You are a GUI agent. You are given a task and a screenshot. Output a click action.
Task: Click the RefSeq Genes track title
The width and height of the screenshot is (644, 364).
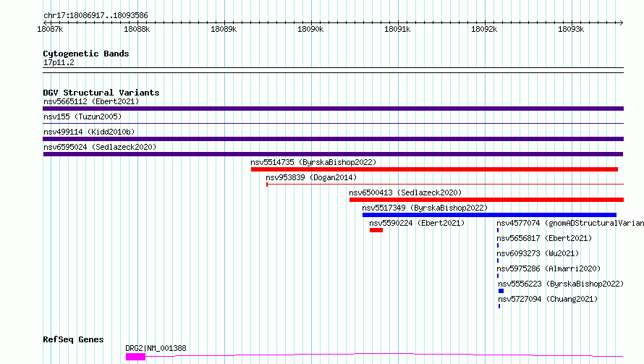[x=73, y=340]
